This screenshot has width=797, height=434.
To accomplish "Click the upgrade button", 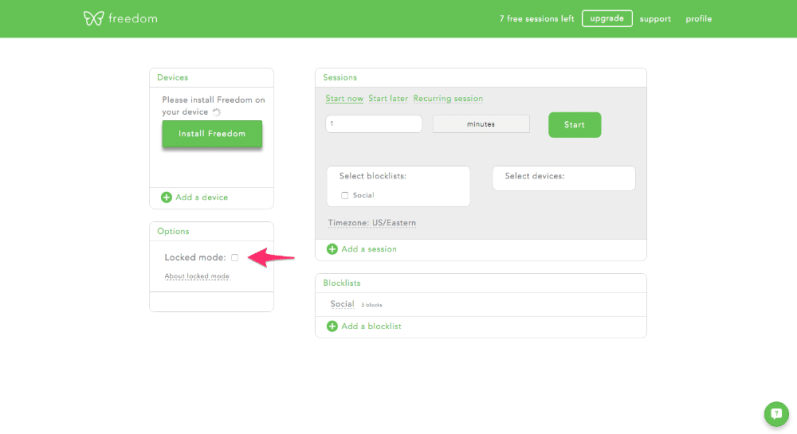I will tap(607, 18).
